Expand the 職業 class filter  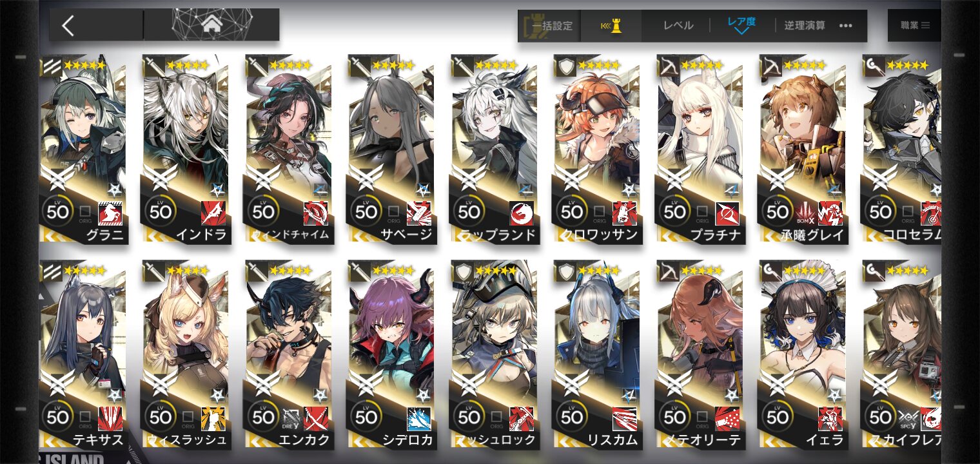pos(915,25)
